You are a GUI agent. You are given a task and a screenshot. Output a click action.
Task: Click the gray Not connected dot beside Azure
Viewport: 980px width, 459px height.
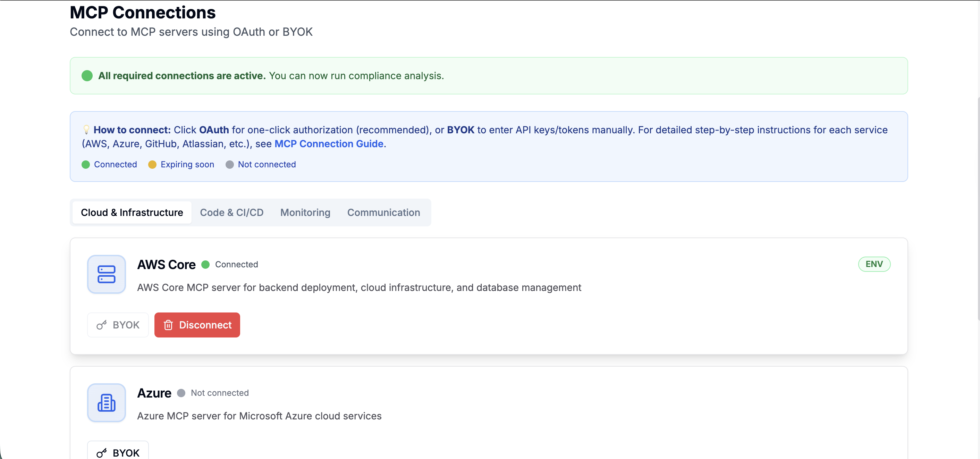coord(181,393)
